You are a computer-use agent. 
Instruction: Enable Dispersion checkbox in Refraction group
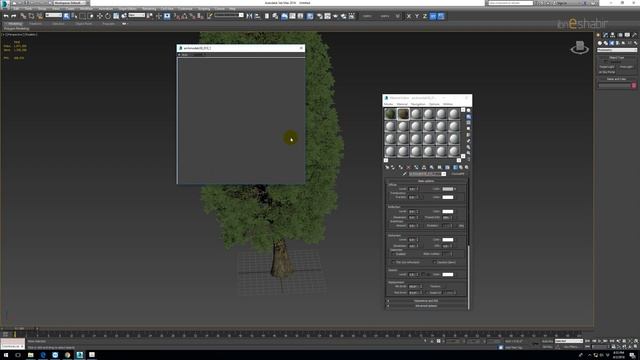(x=393, y=254)
